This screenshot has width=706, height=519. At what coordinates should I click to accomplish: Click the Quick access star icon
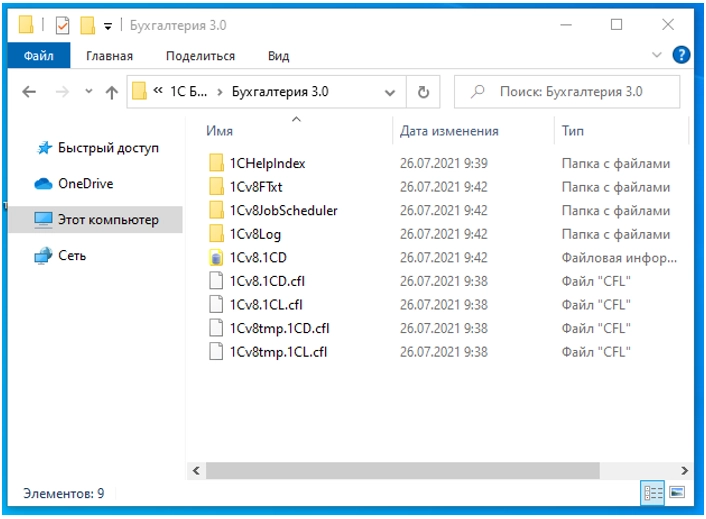click(44, 148)
